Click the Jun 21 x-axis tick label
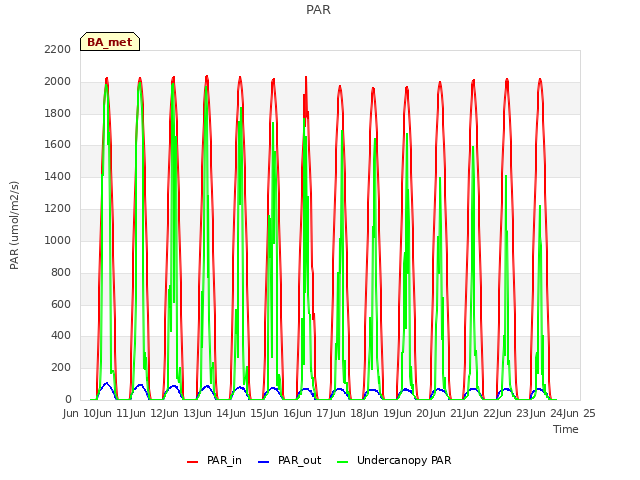The width and height of the screenshot is (640, 480). coord(447,413)
